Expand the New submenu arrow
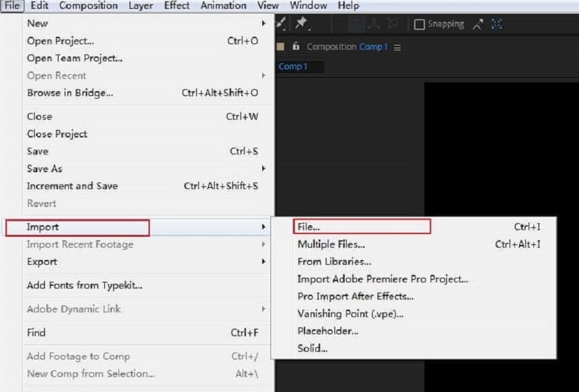Viewport: 579px width, 392px height. (x=264, y=23)
